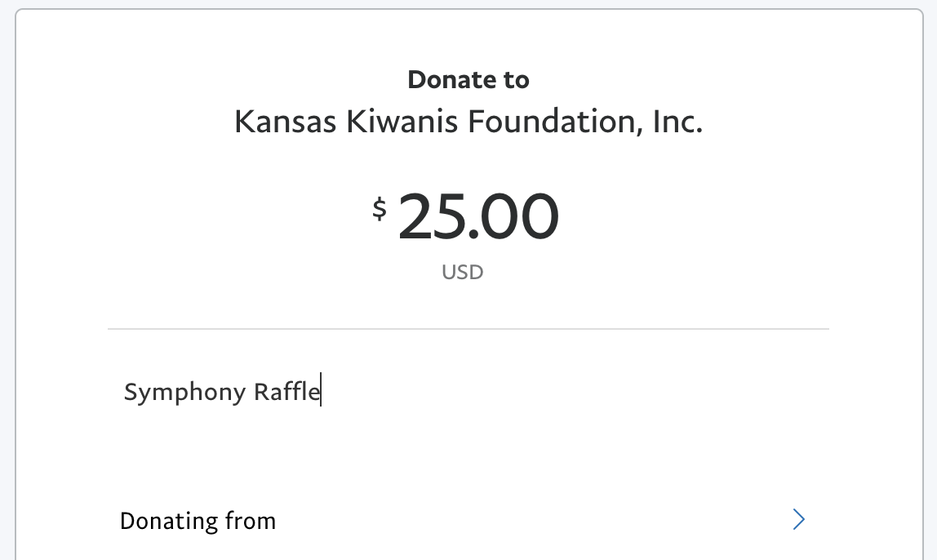Select the dollar amount to adjust donation

tap(478, 216)
